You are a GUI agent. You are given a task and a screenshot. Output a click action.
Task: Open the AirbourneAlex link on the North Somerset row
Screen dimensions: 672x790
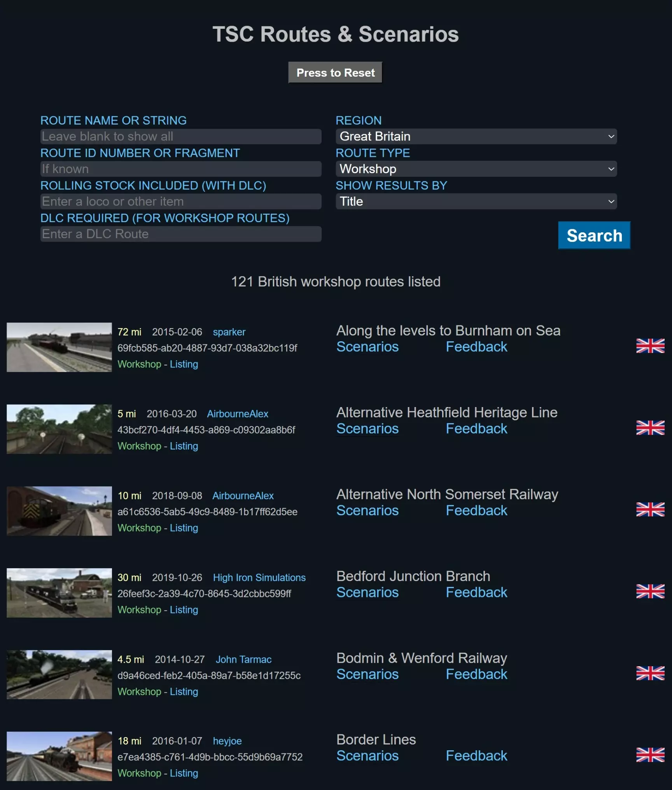(x=243, y=496)
